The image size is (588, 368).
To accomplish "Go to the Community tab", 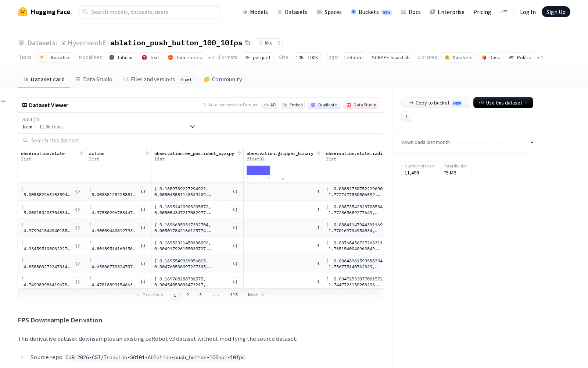I will tap(223, 79).
